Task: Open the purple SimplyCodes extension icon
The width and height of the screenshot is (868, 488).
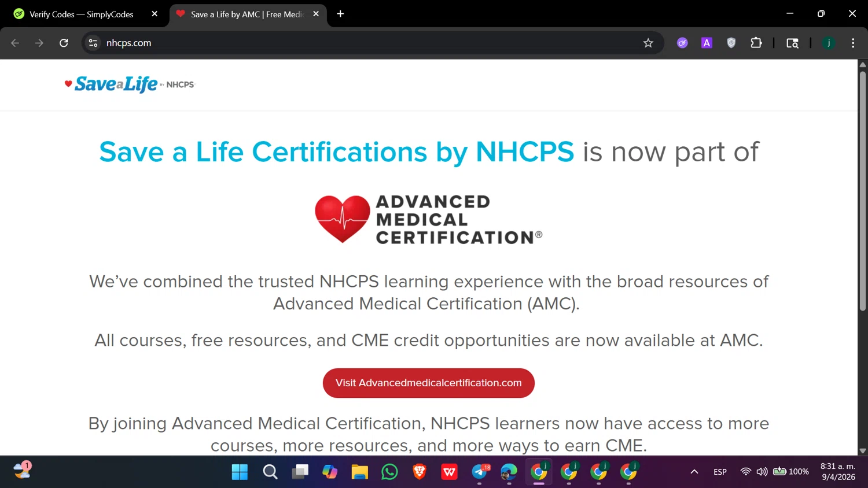Action: tap(682, 43)
